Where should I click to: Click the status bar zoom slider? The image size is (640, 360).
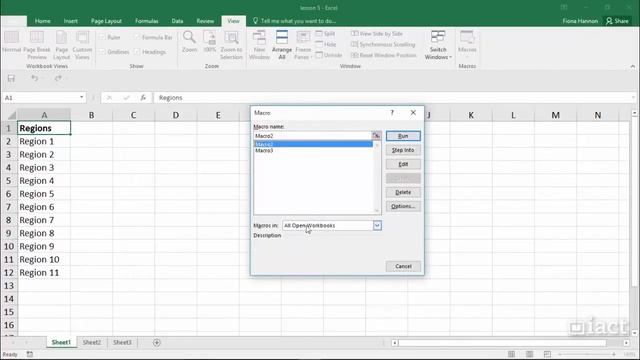(x=587, y=354)
